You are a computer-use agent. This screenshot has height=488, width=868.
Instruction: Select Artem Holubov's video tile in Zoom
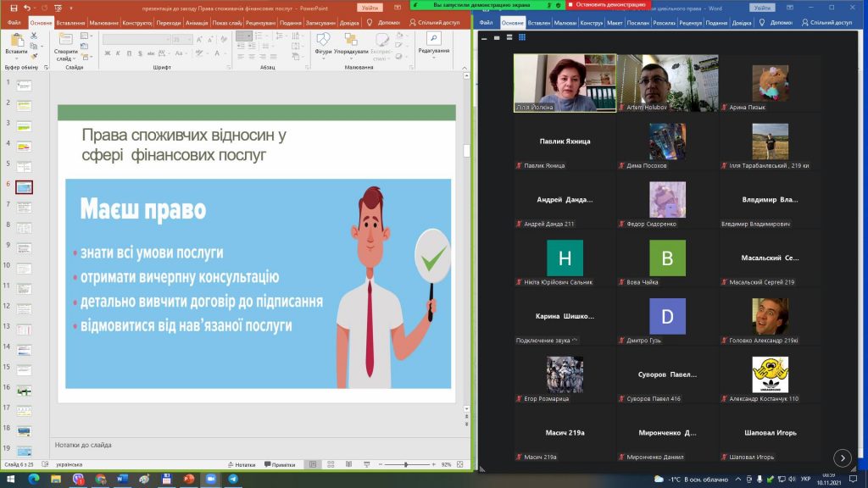(668, 83)
